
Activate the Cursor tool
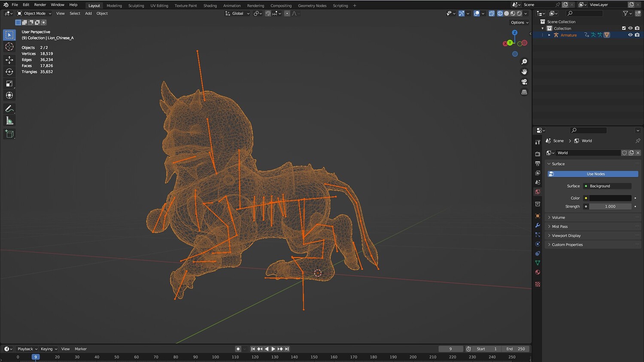tap(9, 47)
